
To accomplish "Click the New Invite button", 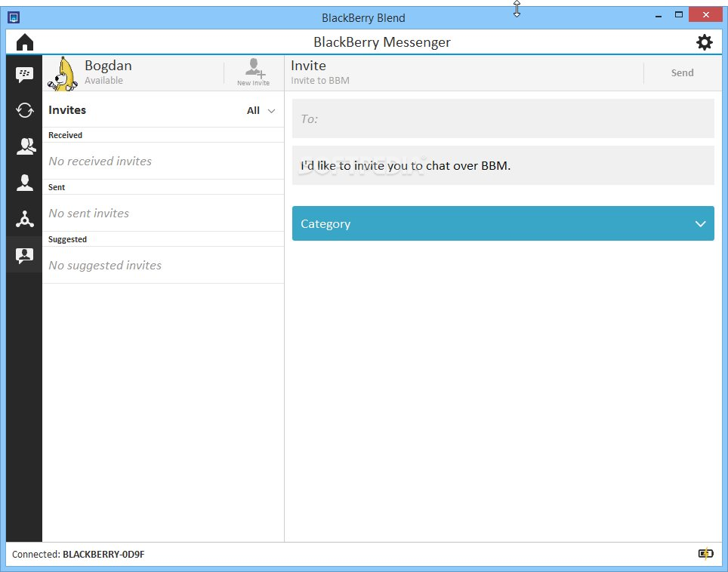I will [254, 72].
